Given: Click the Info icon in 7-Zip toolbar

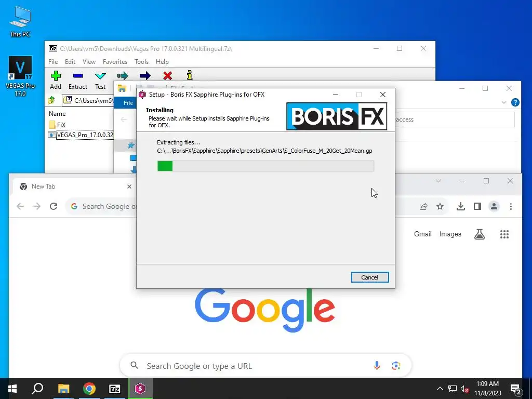Looking at the screenshot, I should pos(190,75).
